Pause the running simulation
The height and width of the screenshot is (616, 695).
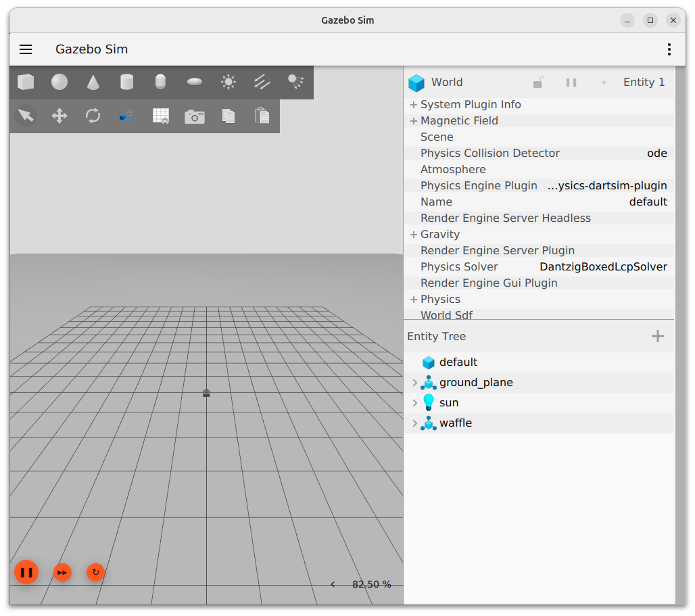[26, 573]
